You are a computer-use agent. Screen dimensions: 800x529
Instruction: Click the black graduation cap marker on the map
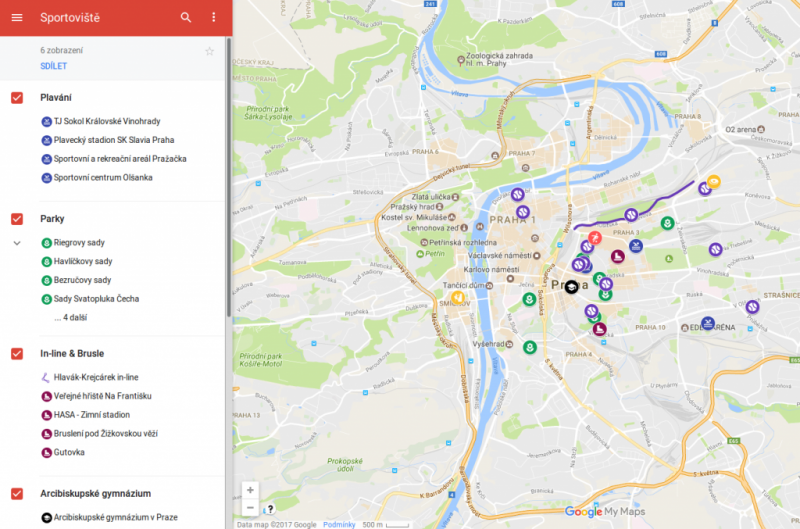coord(571,287)
